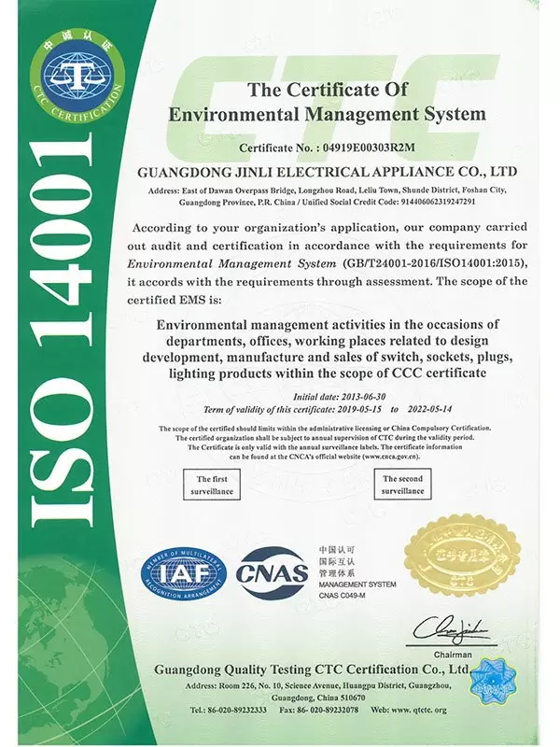The height and width of the screenshot is (747, 560).
Task: Click 'The first surveillance' box
Action: point(212,485)
